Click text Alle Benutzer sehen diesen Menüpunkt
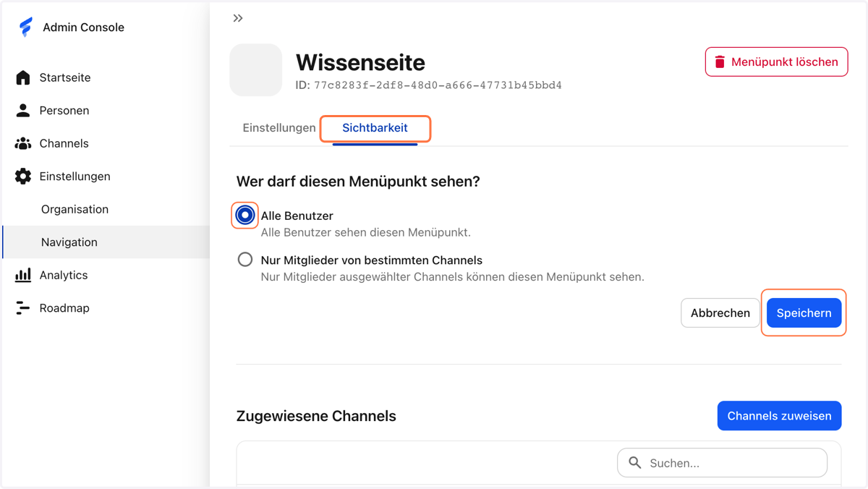868x489 pixels. [366, 233]
